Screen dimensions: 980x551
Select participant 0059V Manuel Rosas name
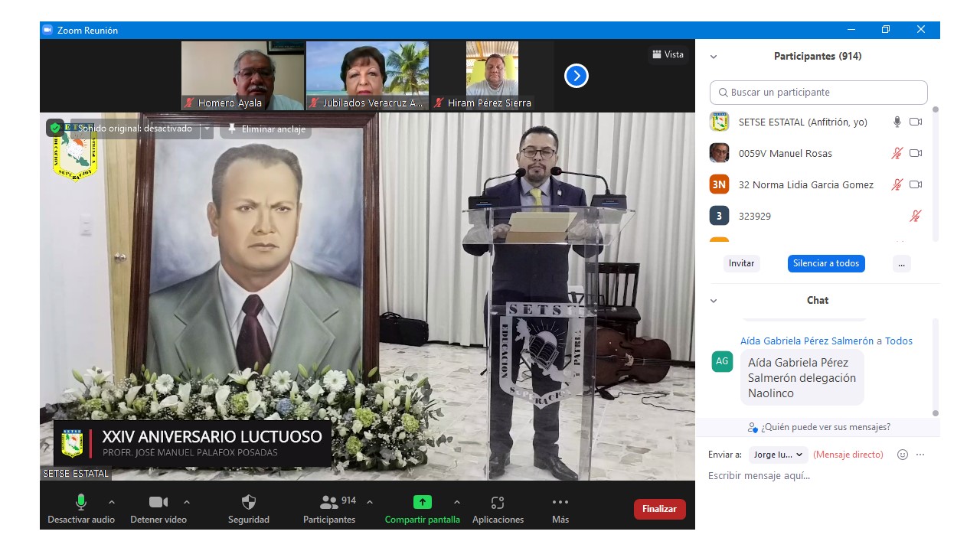(785, 153)
